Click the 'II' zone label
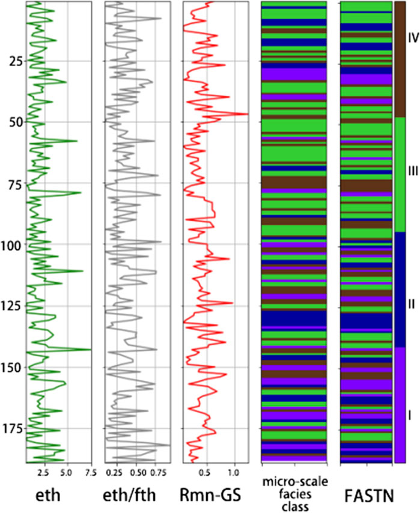The image size is (420, 513). (412, 305)
